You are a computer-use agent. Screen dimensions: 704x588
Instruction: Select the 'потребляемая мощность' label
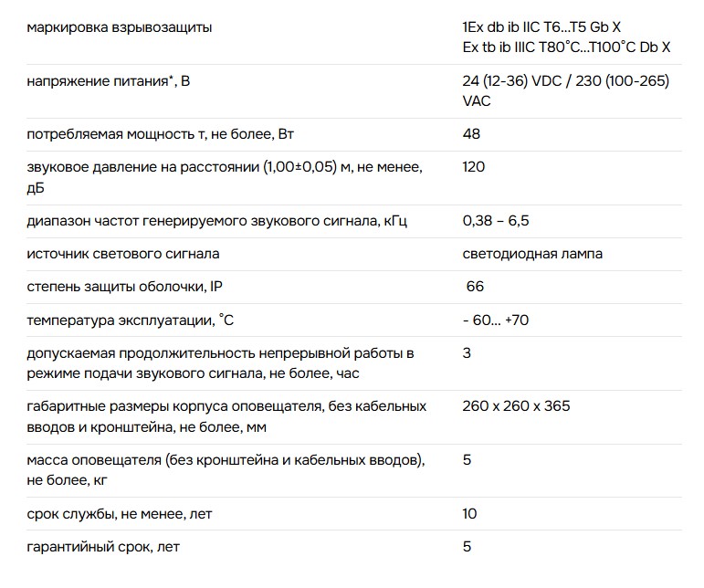[x=161, y=134]
